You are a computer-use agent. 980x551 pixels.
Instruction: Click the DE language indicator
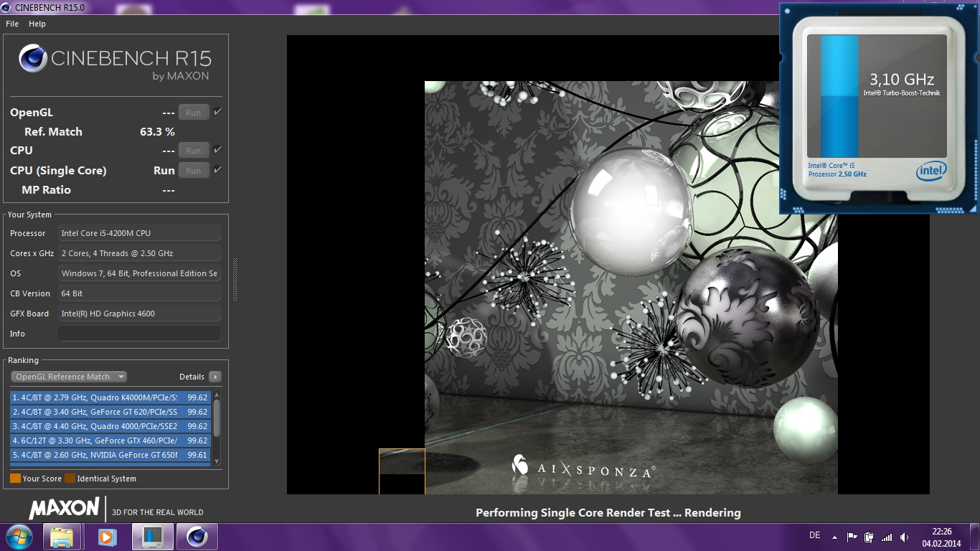[x=814, y=535]
